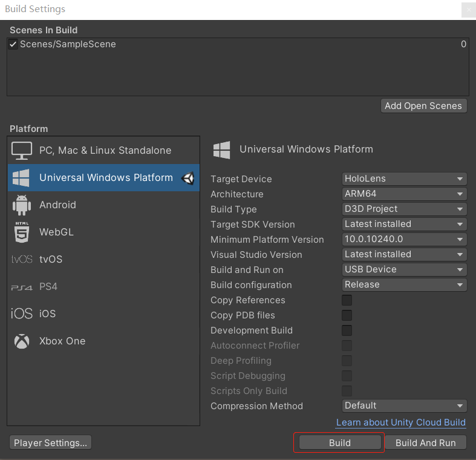Click the PC, Mac & Linux Standalone monitor icon
The image size is (476, 460).
click(x=22, y=150)
